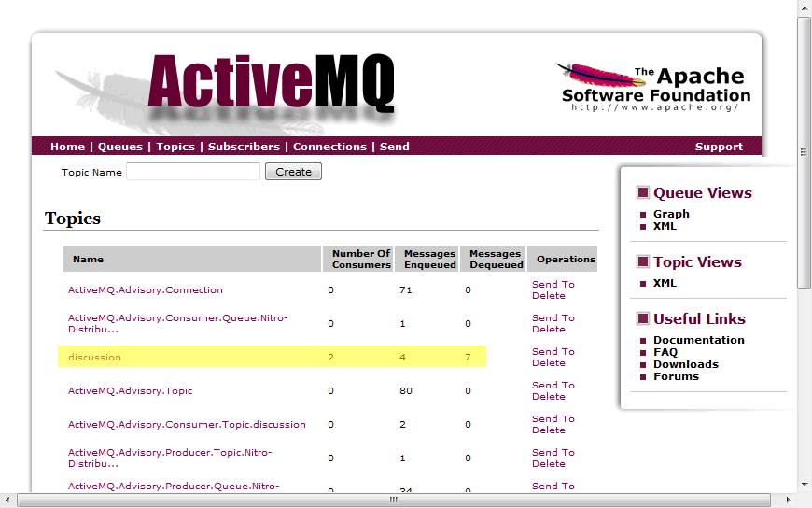Focus the Topic Name input field
Viewport: 812px width, 508px height.
pos(193,172)
